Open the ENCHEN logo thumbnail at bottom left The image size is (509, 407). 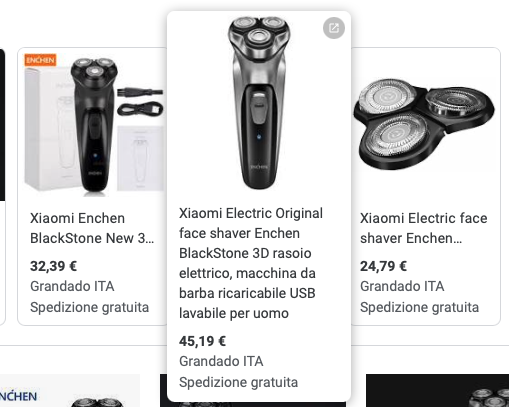coord(70,390)
